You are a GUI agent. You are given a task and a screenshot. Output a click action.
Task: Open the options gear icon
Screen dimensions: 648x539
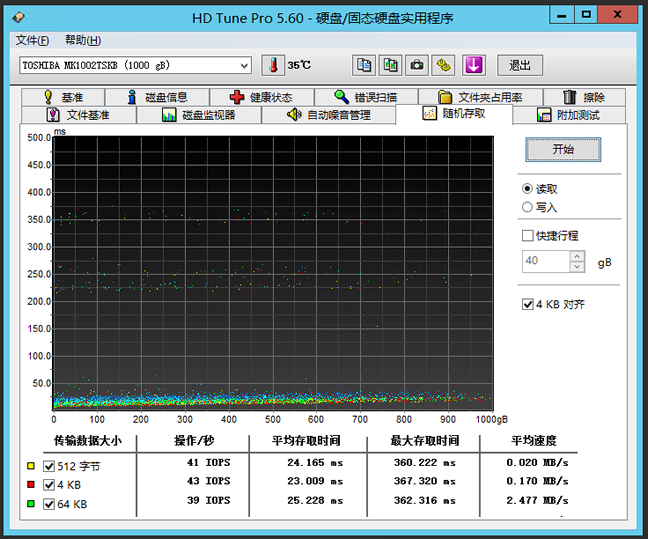click(444, 65)
